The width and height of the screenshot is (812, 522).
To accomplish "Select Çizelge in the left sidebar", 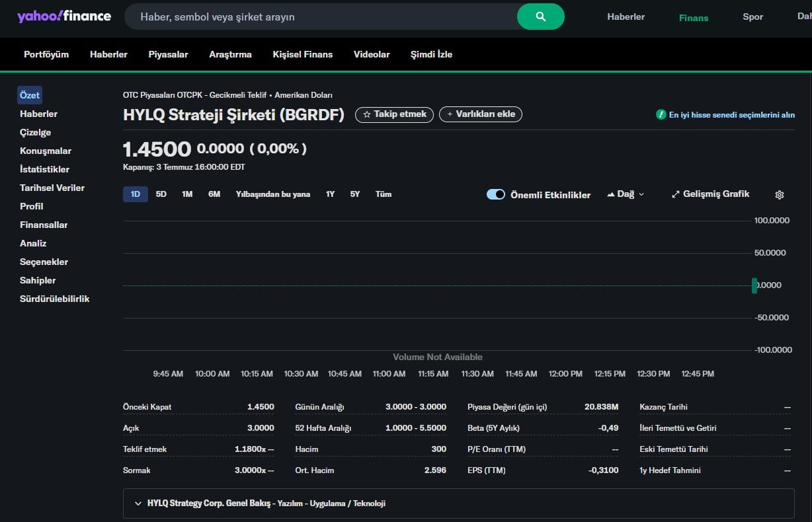I will coord(35,132).
